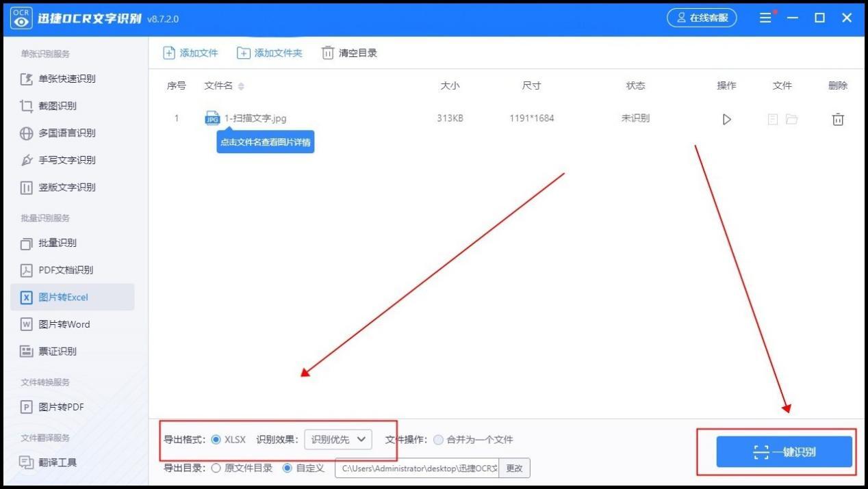868x489 pixels.
Task: Open PDF文档识别 item
Action: [65, 270]
